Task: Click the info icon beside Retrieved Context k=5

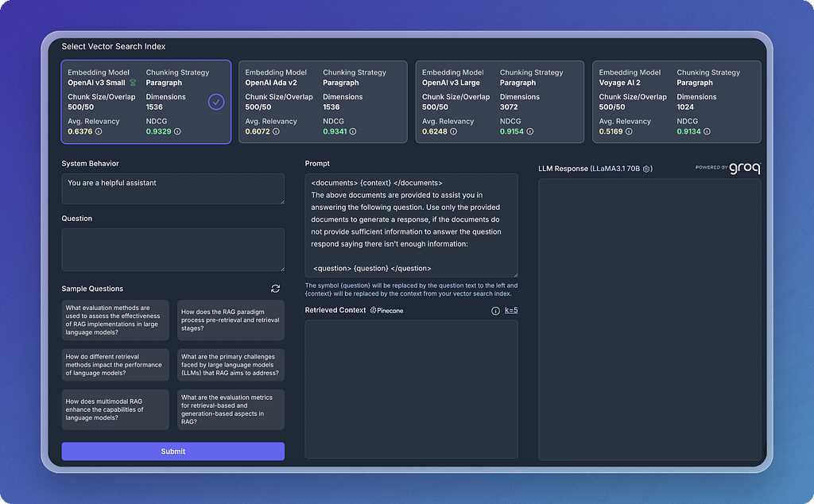Action: click(x=495, y=310)
